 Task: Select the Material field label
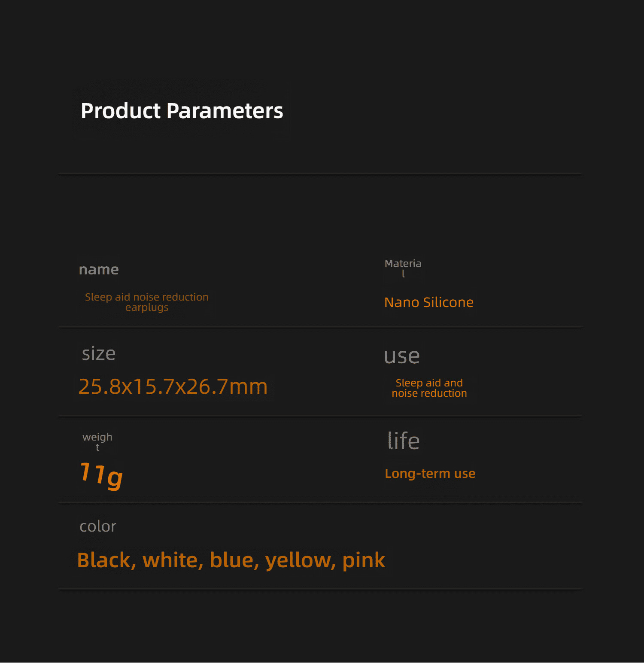[x=403, y=268]
